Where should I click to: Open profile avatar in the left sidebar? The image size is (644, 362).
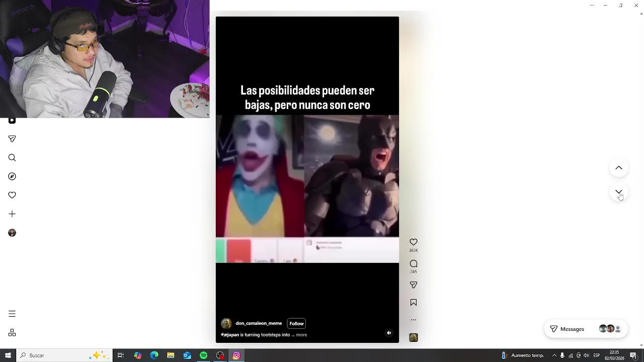tap(12, 233)
